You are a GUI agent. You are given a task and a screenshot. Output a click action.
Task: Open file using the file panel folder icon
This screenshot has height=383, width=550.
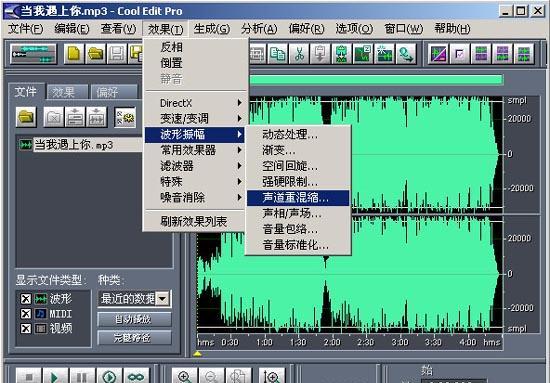point(26,117)
